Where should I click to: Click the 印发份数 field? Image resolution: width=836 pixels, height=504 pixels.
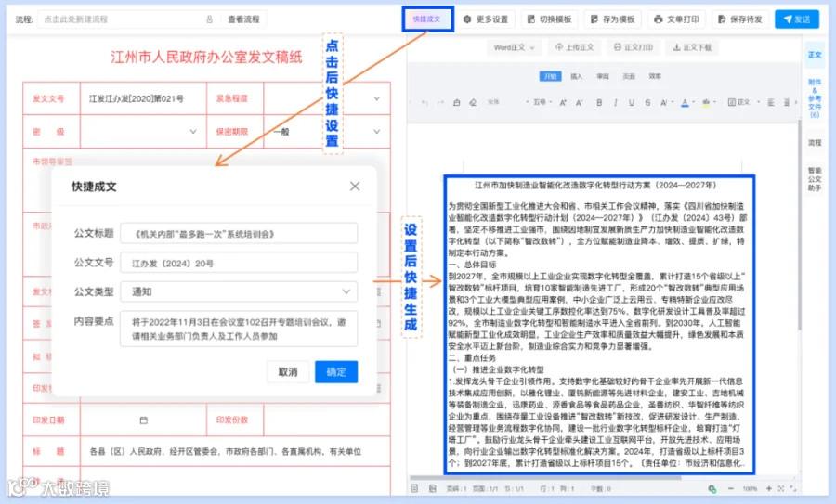click(x=327, y=420)
